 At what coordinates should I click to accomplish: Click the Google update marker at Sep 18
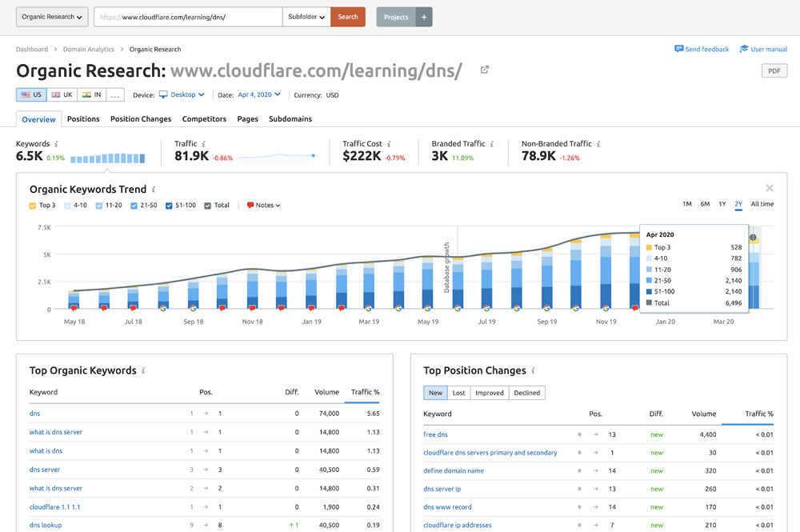pos(193,308)
